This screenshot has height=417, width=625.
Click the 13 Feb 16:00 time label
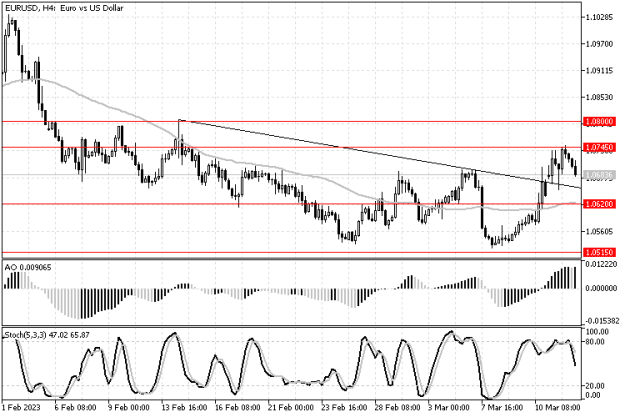tap(184, 408)
